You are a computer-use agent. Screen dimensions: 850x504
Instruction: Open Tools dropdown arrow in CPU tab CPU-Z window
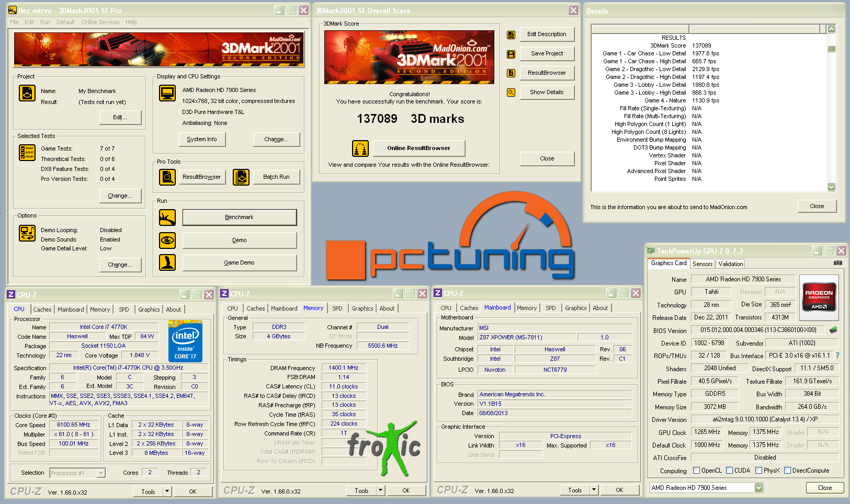[167, 491]
